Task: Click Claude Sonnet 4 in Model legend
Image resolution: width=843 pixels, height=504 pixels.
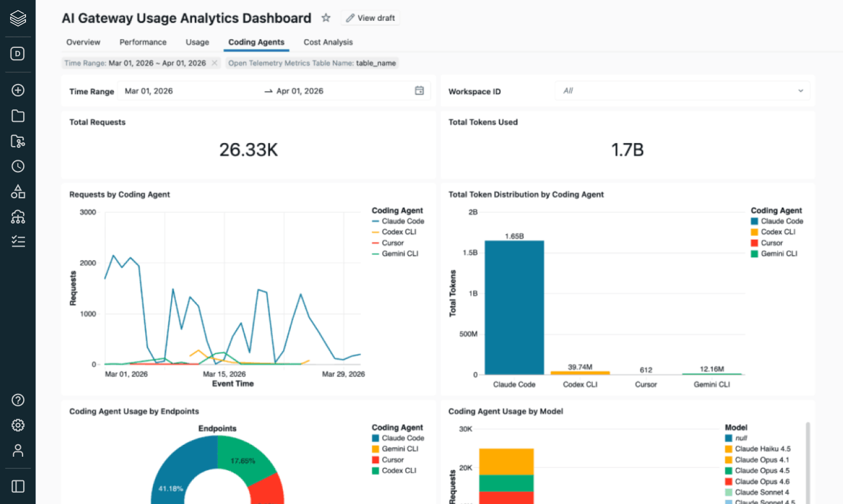Action: [757, 492]
